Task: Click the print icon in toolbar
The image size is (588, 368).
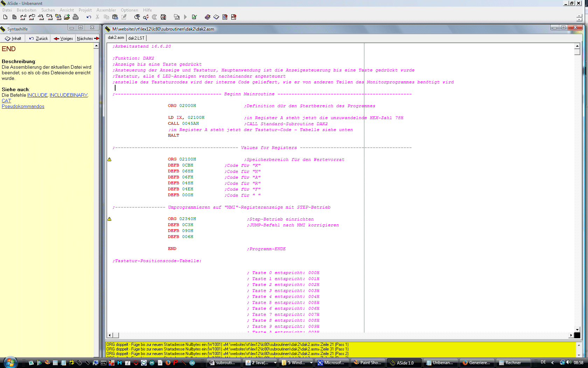Action: pos(76,17)
